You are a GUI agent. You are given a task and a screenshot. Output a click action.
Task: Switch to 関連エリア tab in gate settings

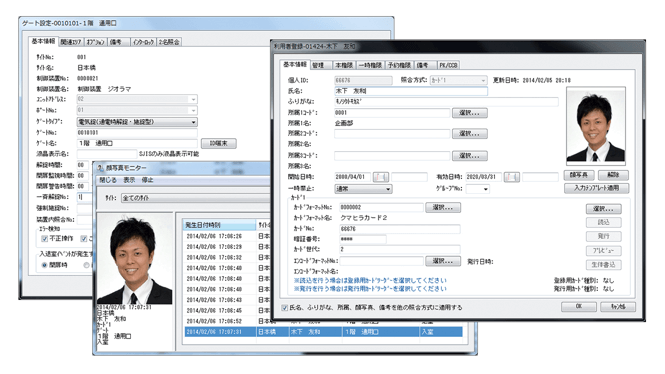[71, 42]
